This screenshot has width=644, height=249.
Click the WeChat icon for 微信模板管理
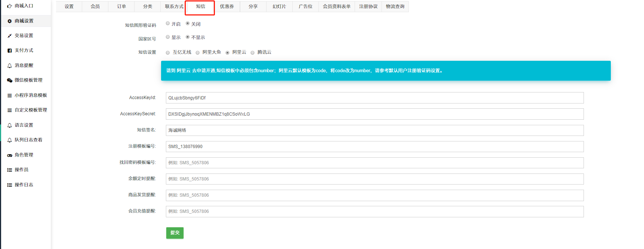(x=10, y=80)
